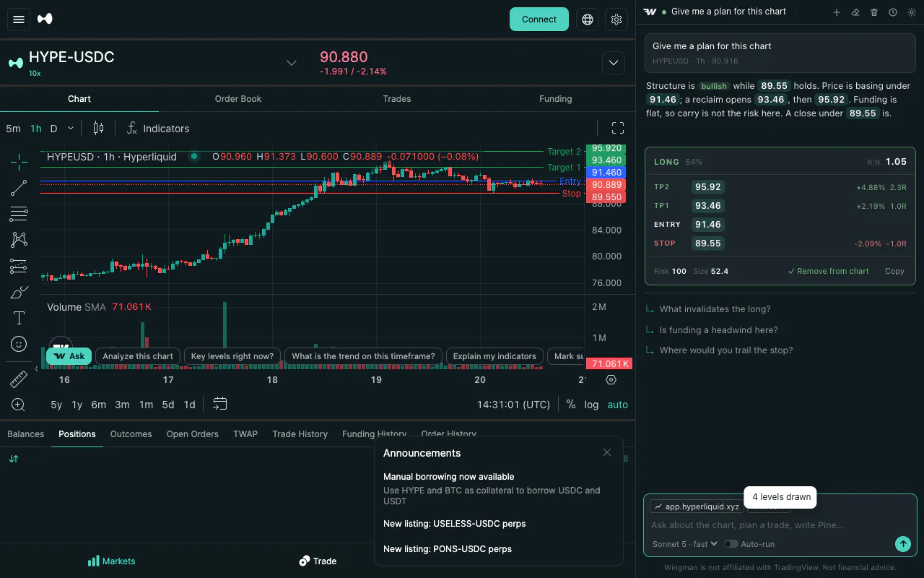Open the Trade History tab
Viewport: 924px width, 578px height.
(300, 434)
